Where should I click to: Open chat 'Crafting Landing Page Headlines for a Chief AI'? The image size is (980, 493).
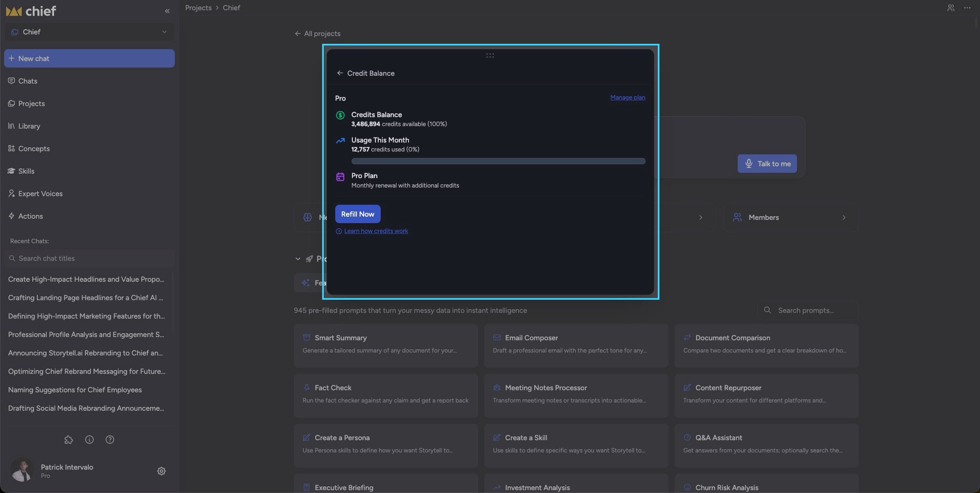[x=86, y=298]
